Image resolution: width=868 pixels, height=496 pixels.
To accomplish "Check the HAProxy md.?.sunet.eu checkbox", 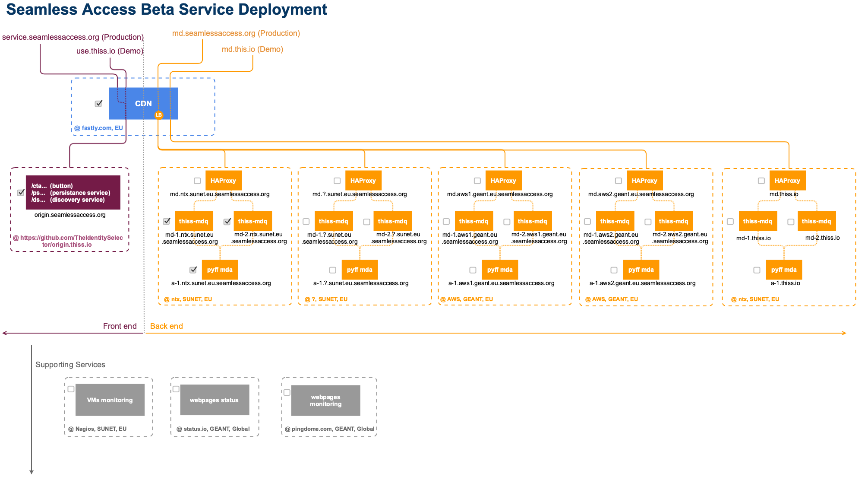I will click(x=337, y=181).
